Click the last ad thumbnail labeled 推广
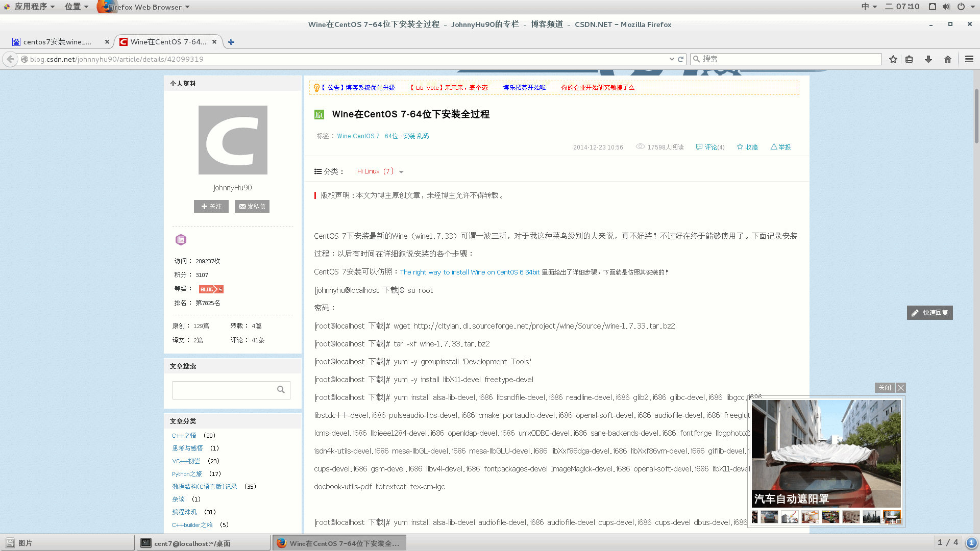The width and height of the screenshot is (980, 551). pyautogui.click(x=892, y=517)
